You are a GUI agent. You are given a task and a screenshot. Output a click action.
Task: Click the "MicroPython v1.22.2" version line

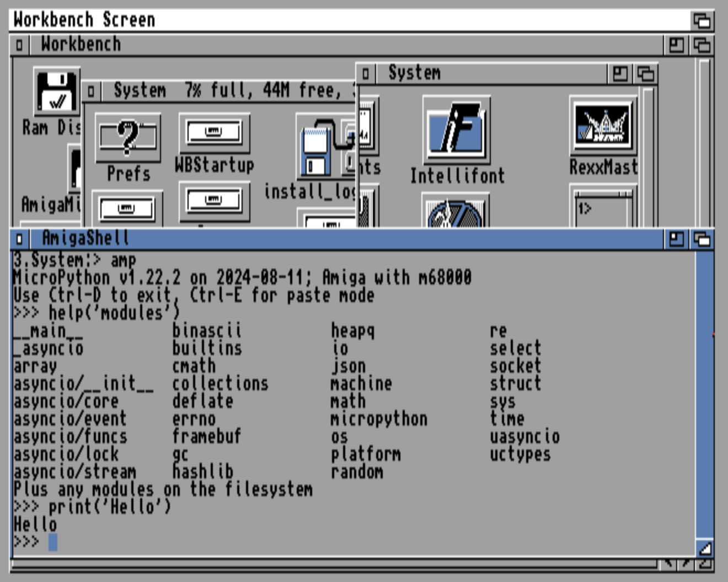coord(243,278)
